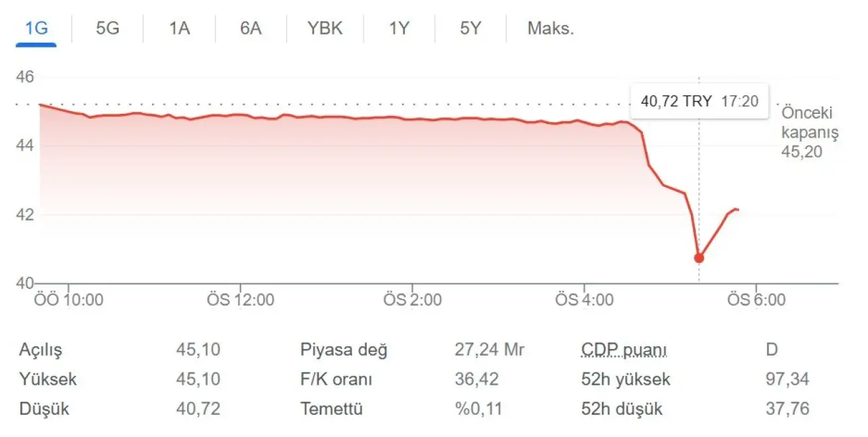Click the Düşük value 40,72
This screenshot has width=868, height=437.
(198, 409)
